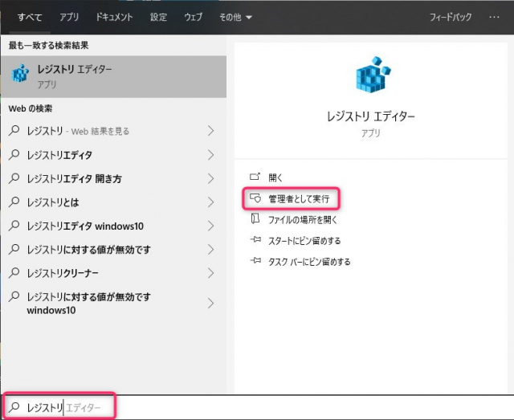Click magnifier icon in the search box

(x=14, y=407)
